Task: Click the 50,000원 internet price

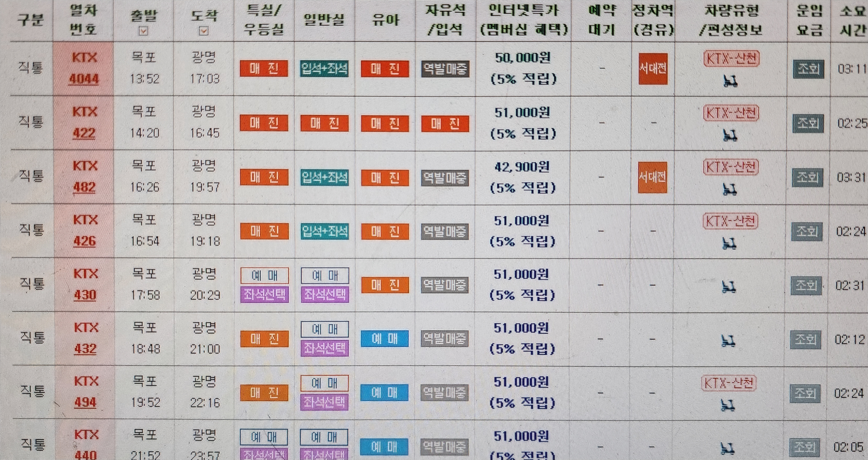Action: click(523, 58)
